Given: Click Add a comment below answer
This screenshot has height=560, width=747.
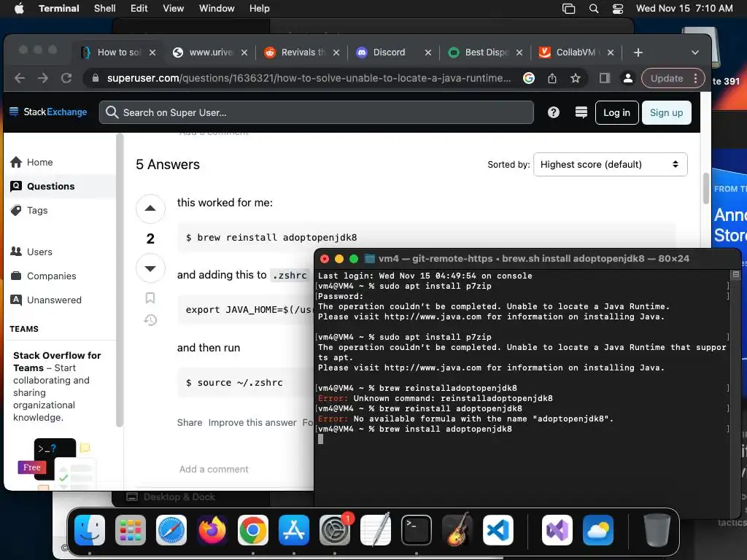Looking at the screenshot, I should [x=214, y=469].
